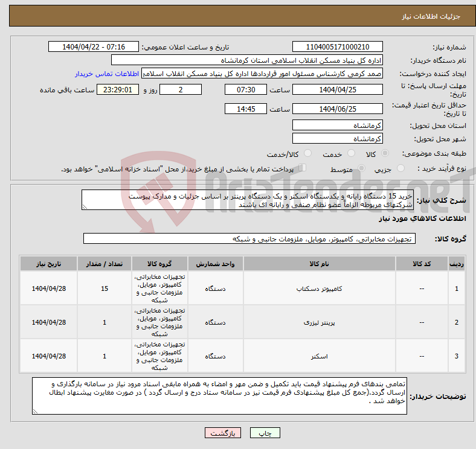The width and height of the screenshot is (476, 449).
Task: Click the delivery city field کرمانشاه
Action: [337, 138]
